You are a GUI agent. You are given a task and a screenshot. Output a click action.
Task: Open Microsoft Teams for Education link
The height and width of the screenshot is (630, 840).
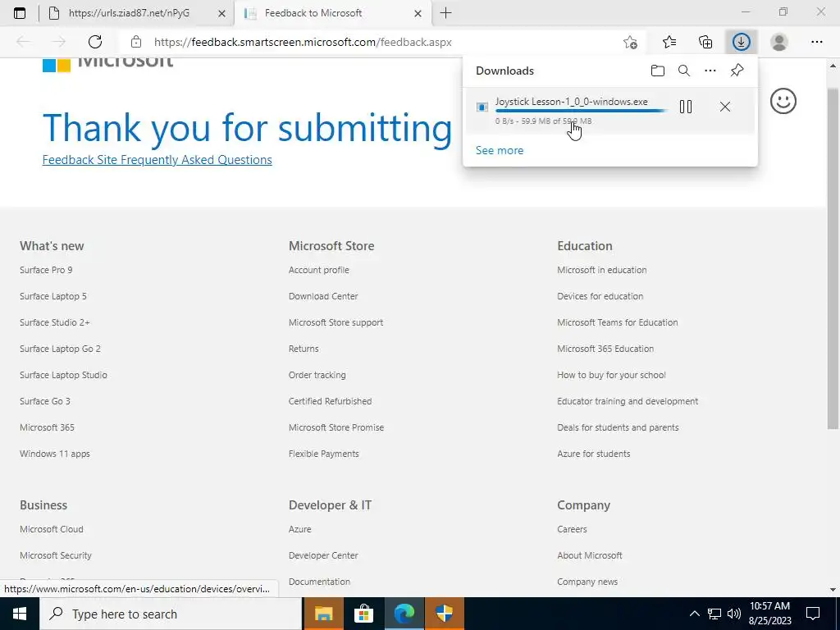coord(617,322)
